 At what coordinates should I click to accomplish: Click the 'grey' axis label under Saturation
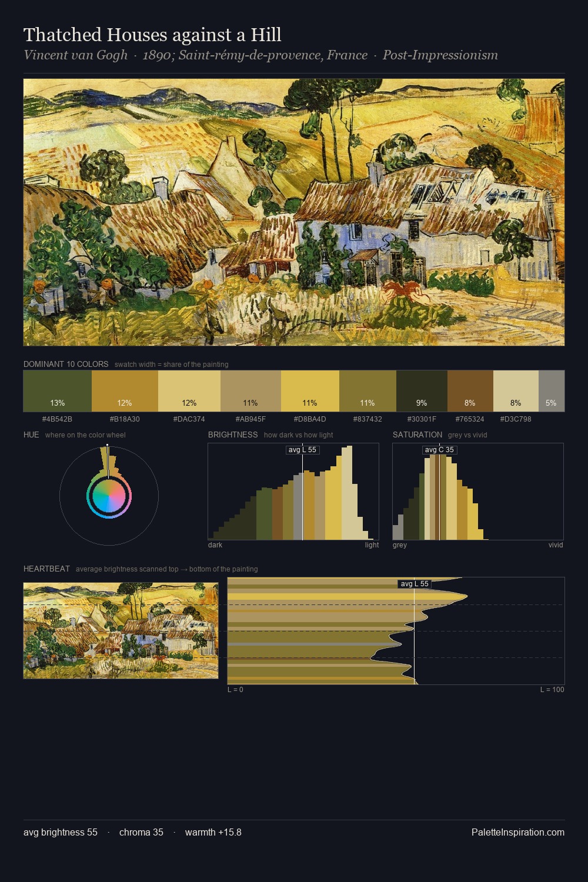[x=400, y=545]
